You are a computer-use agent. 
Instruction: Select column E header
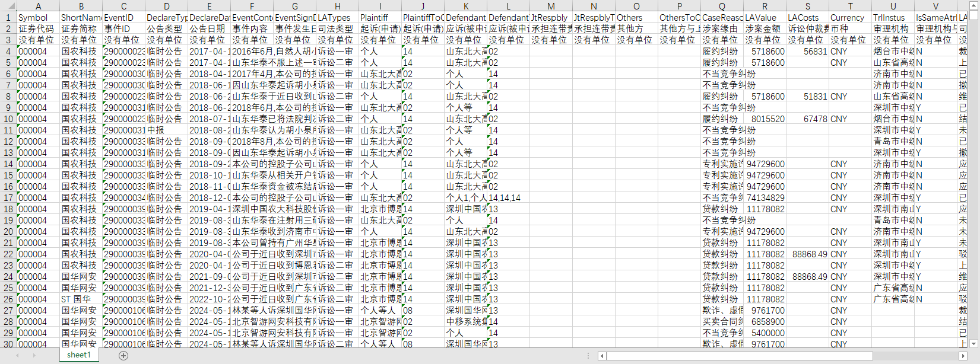point(209,6)
